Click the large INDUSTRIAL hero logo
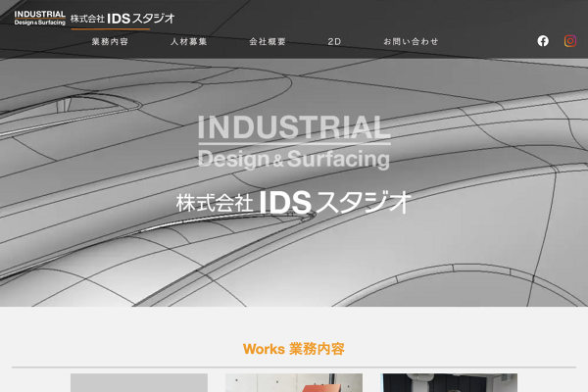588x392 pixels. (x=294, y=142)
